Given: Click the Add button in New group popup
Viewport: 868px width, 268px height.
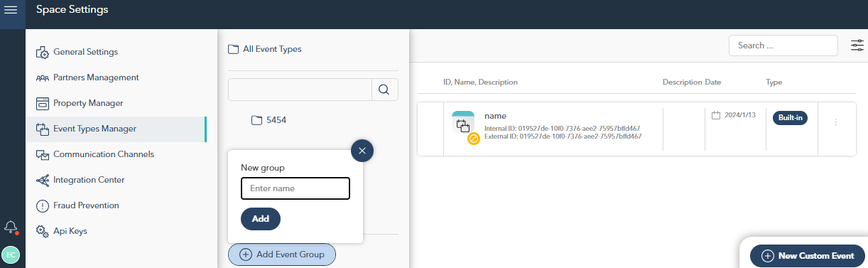Looking at the screenshot, I should [261, 219].
